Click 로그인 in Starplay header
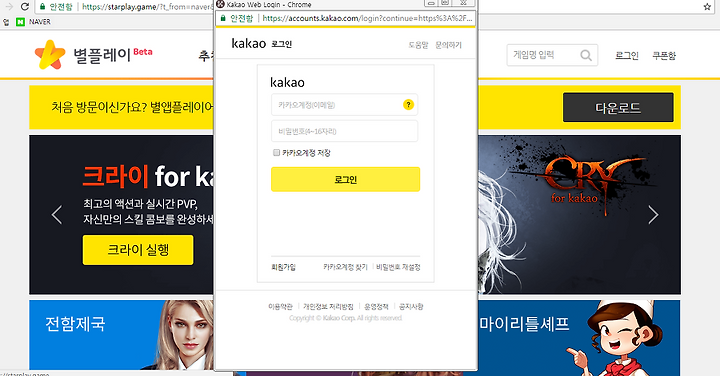 627,56
